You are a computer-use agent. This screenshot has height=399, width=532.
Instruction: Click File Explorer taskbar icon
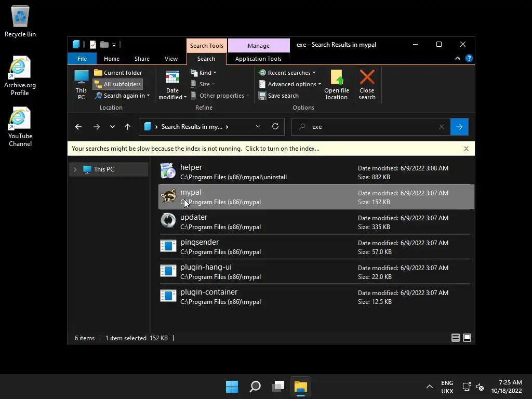pos(301,387)
